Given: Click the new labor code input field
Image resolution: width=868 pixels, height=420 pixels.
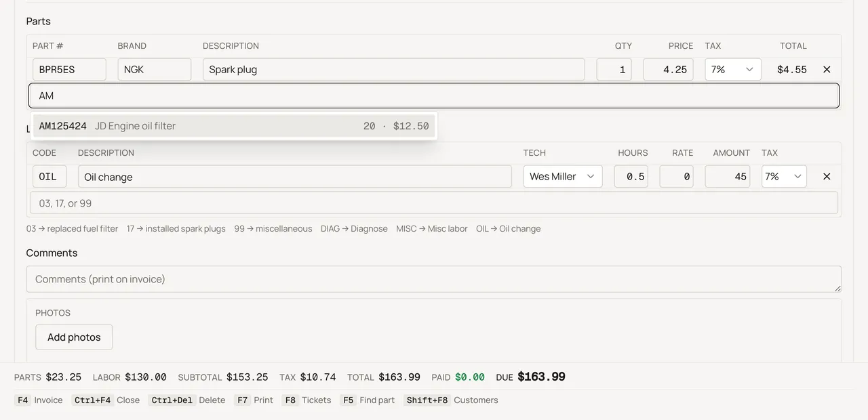Looking at the screenshot, I should [434, 203].
